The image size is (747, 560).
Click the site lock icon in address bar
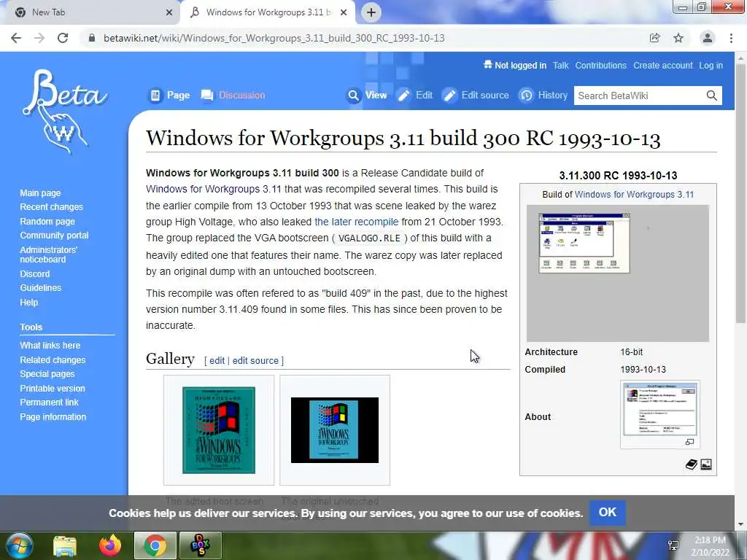coord(92,38)
